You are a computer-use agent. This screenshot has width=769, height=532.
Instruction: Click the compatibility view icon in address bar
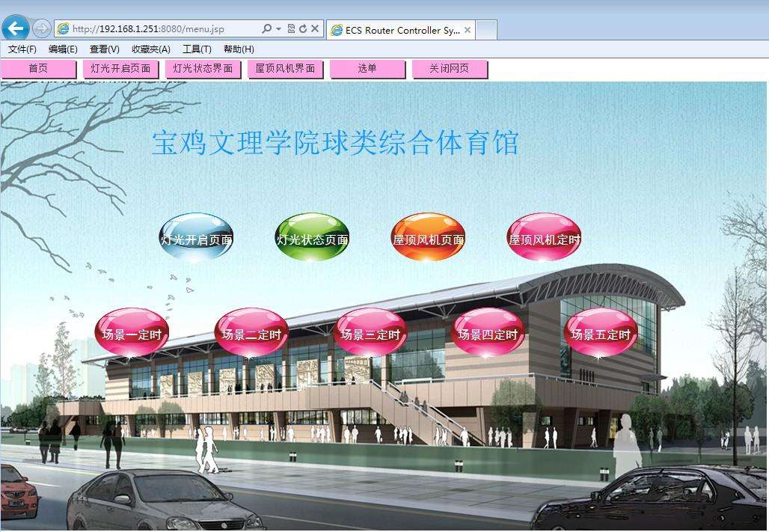tap(291, 29)
